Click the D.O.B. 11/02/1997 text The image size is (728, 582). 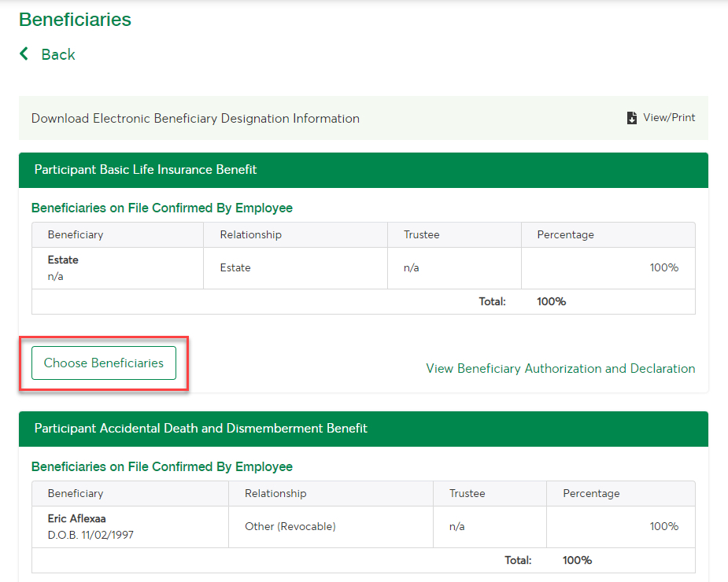tap(91, 535)
